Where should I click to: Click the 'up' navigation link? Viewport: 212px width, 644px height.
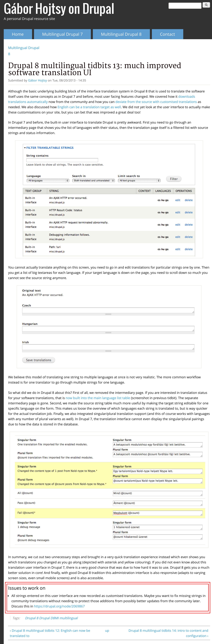107,631
